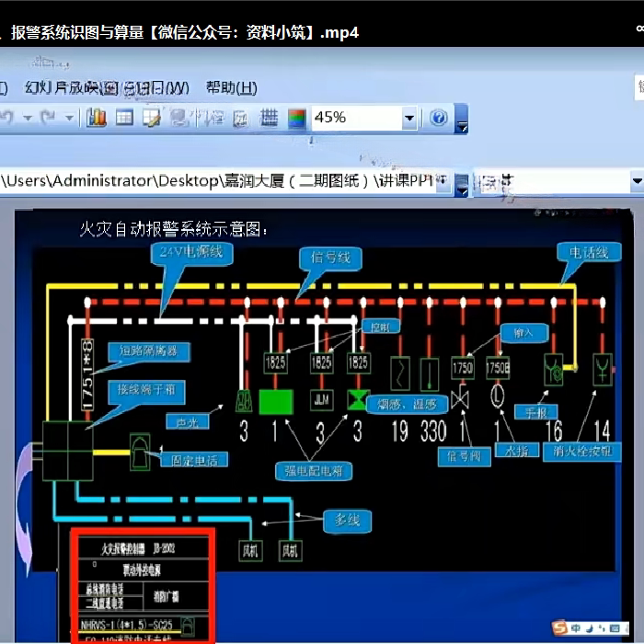Toggle the punctuation mode icon on IME bar
The width and height of the screenshot is (644, 644).
click(602, 628)
